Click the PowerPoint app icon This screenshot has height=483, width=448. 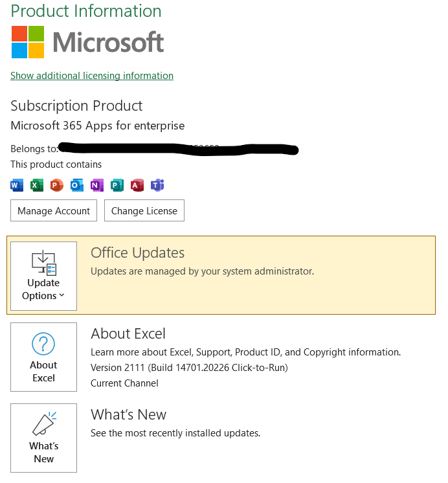(57, 185)
